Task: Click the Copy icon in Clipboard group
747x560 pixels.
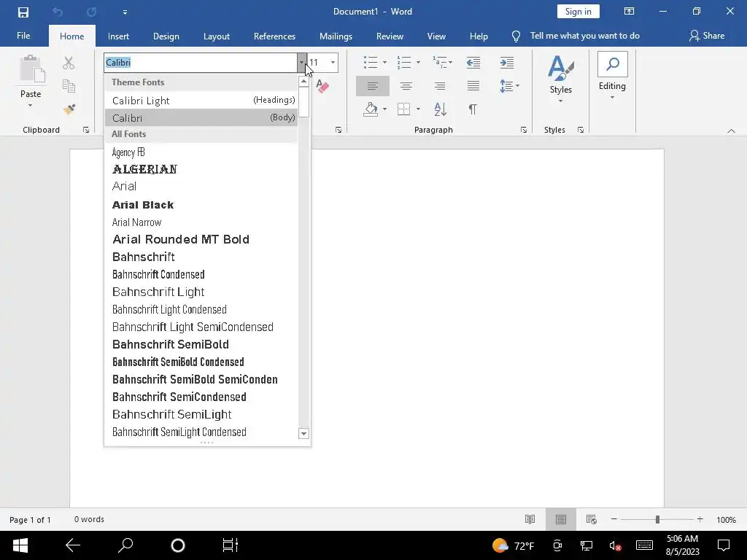Action: 69,86
